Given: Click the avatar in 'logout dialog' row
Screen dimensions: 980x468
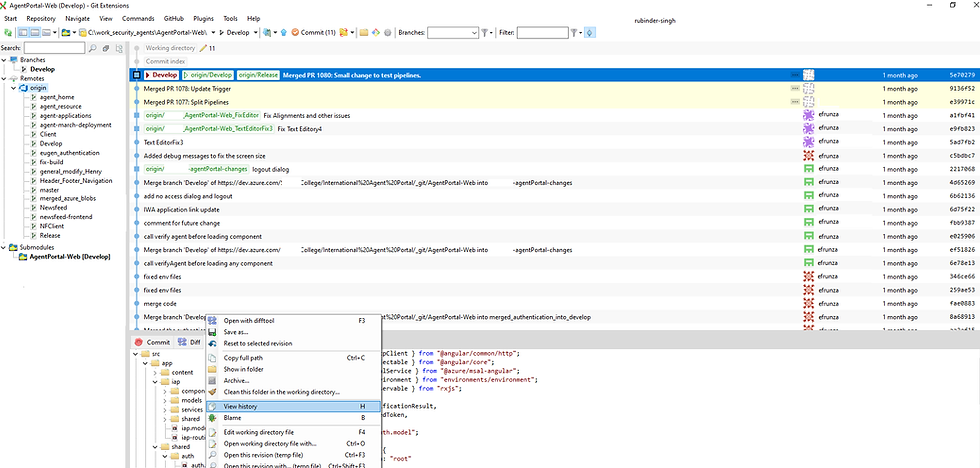Looking at the screenshot, I should coord(808,169).
